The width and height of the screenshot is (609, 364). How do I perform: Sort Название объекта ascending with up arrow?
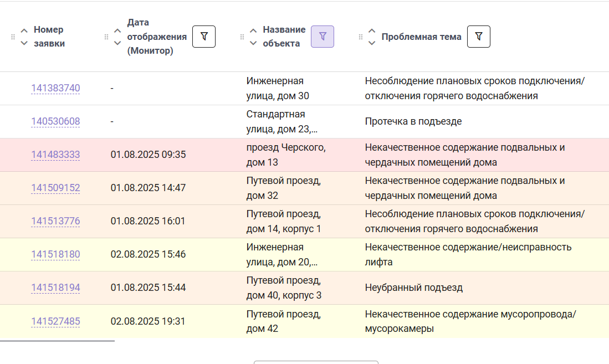pyautogui.click(x=253, y=30)
